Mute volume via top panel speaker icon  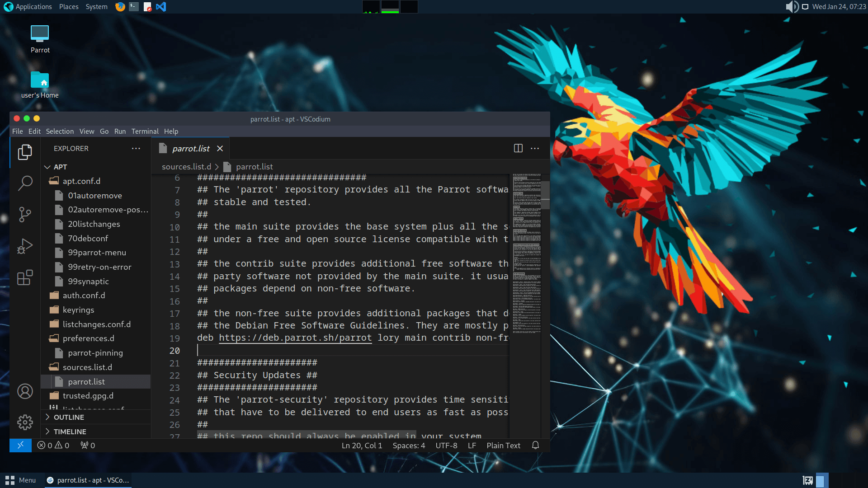pyautogui.click(x=792, y=7)
